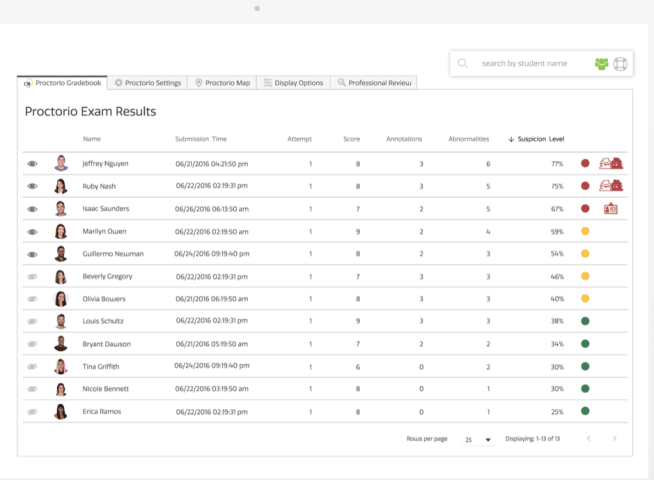Viewport: 654px width, 480px height.
Task: Go to the previous results page
Action: tap(589, 438)
